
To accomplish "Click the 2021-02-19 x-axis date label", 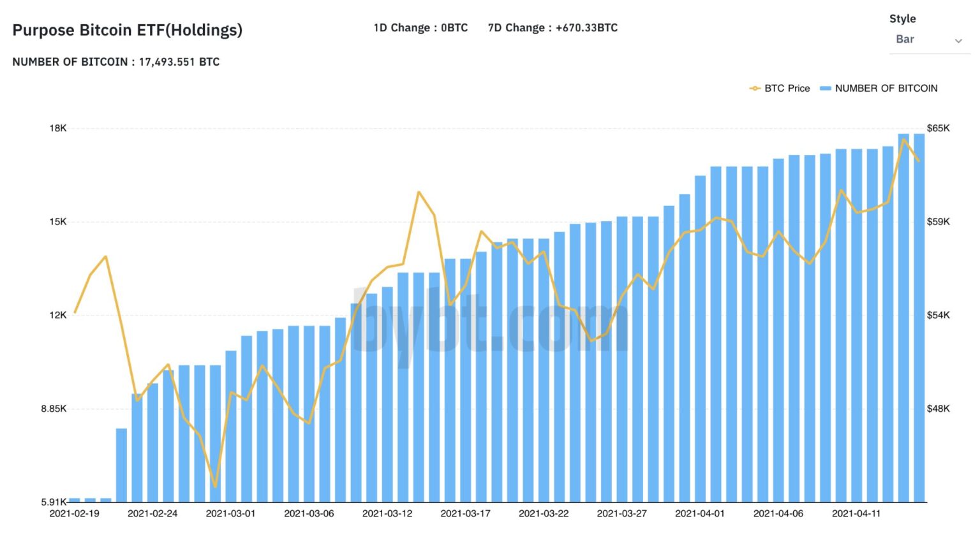I will click(x=75, y=513).
